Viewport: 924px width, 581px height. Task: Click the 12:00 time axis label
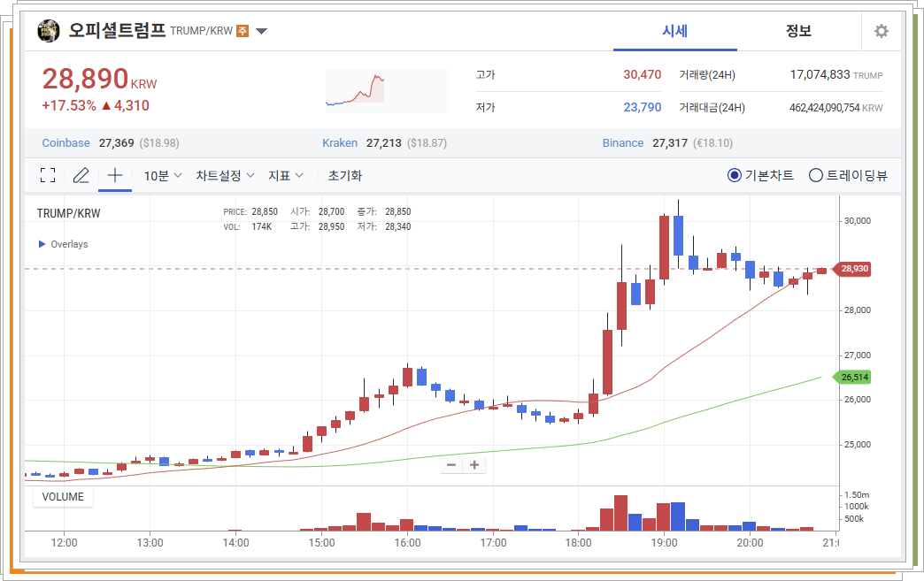coord(64,543)
